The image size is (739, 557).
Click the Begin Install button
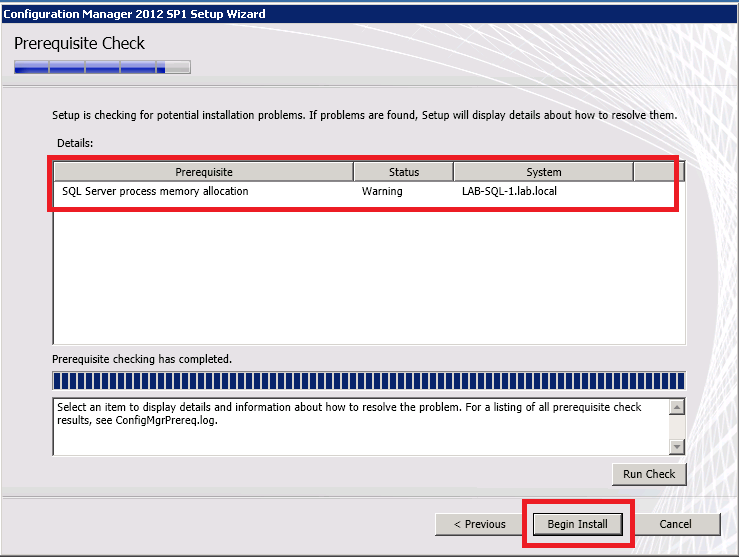pos(577,524)
